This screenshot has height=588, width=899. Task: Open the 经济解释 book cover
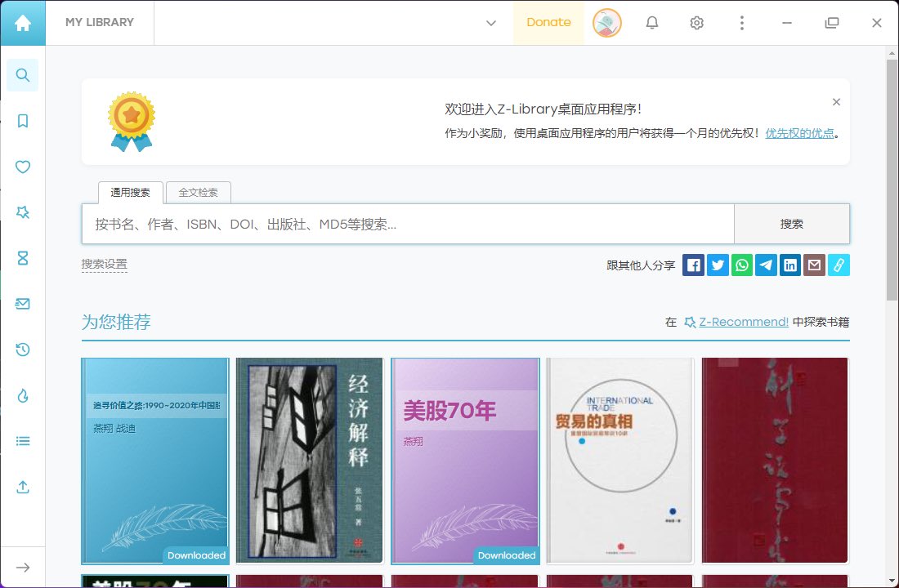310,461
